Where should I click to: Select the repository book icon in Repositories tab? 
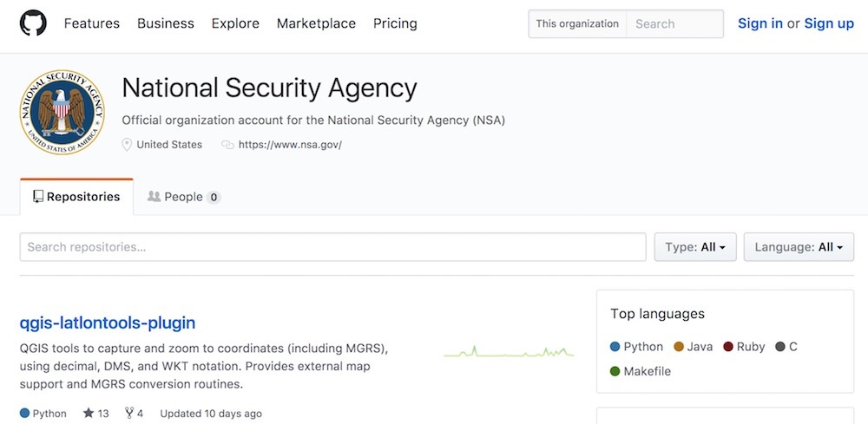click(x=38, y=197)
